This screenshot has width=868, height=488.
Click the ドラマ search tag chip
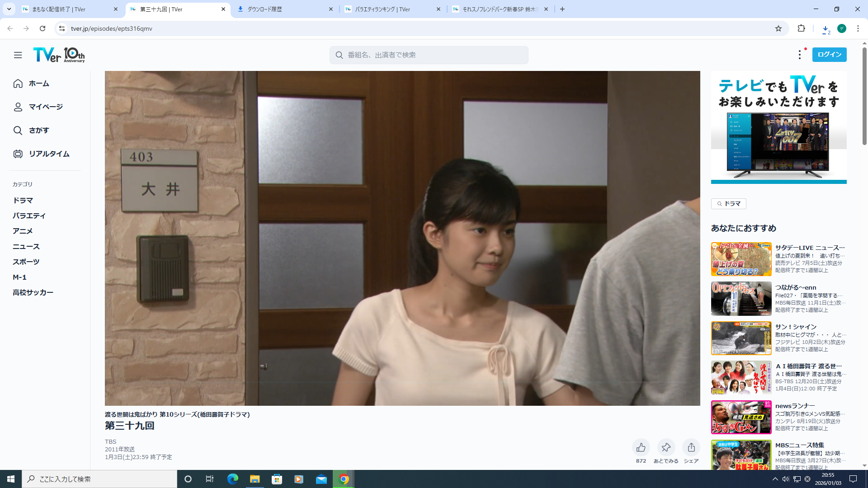tap(728, 204)
